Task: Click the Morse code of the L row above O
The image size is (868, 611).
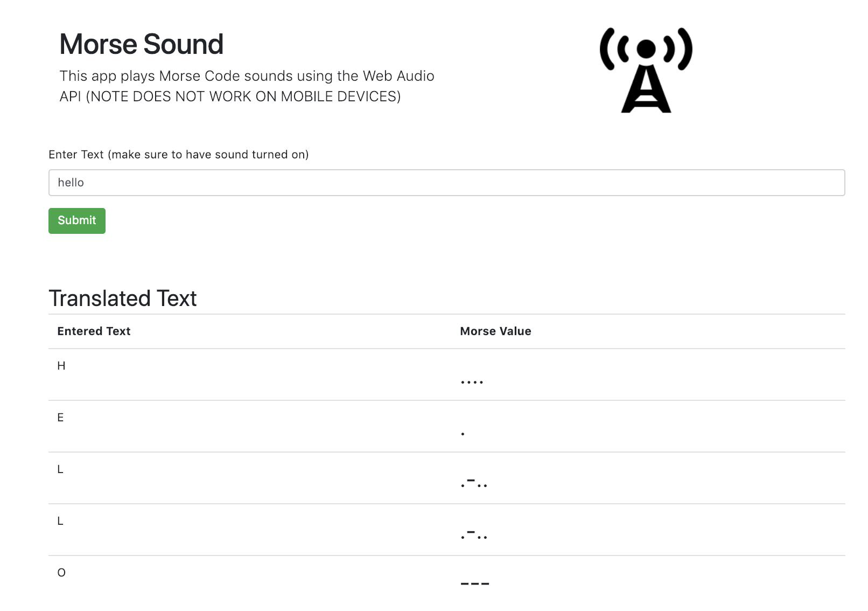Action: click(474, 535)
